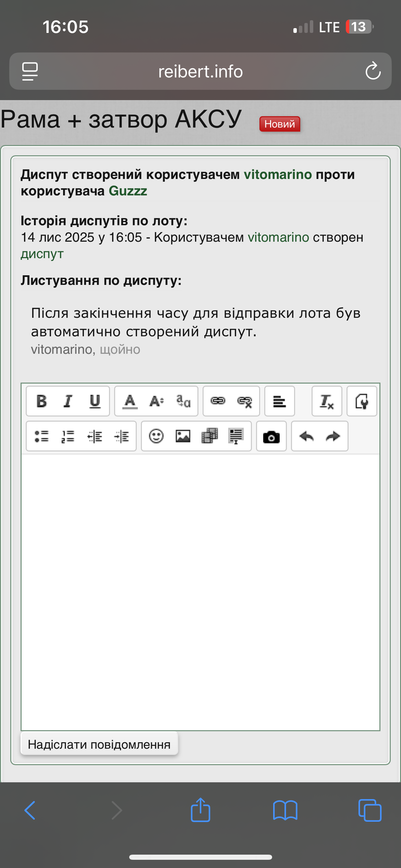The image size is (401, 868).
Task: Open the text alignment options
Action: [x=280, y=401]
